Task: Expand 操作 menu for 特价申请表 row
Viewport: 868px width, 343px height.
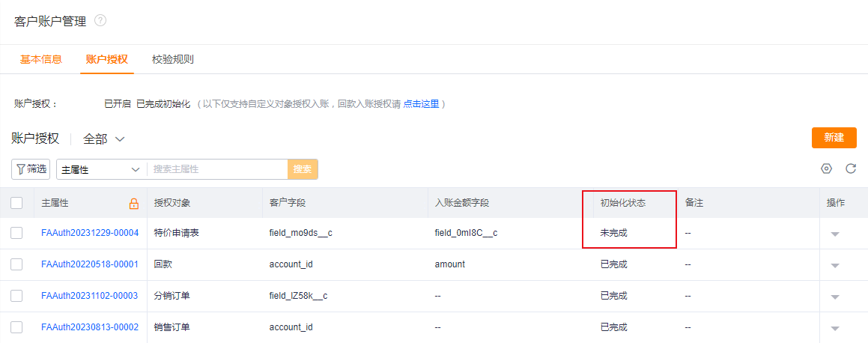Action: point(835,234)
